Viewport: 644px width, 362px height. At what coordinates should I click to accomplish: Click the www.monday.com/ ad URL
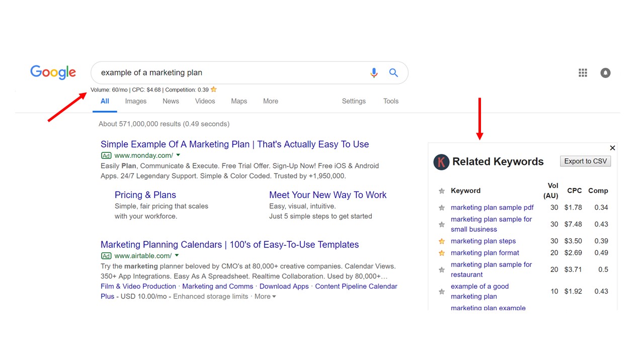click(143, 156)
